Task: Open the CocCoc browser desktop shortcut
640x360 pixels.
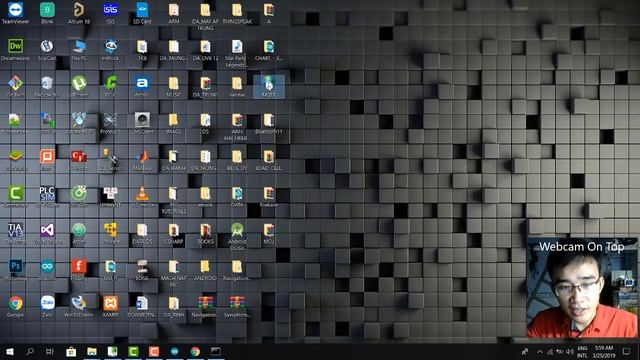Action: click(79, 196)
